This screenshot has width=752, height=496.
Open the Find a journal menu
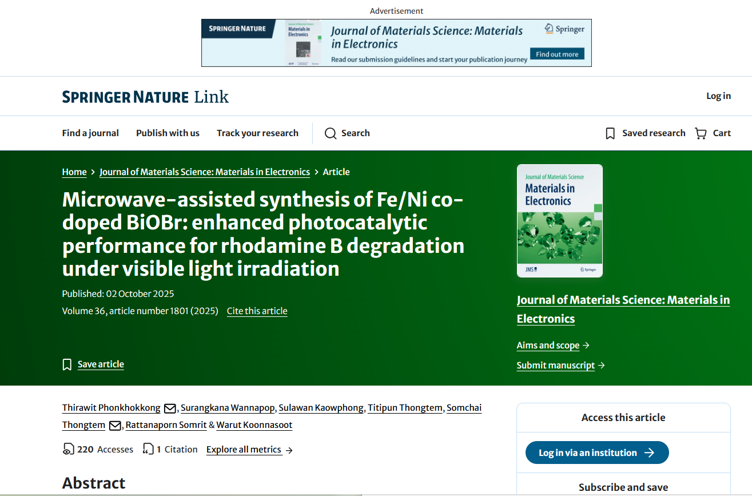[90, 133]
